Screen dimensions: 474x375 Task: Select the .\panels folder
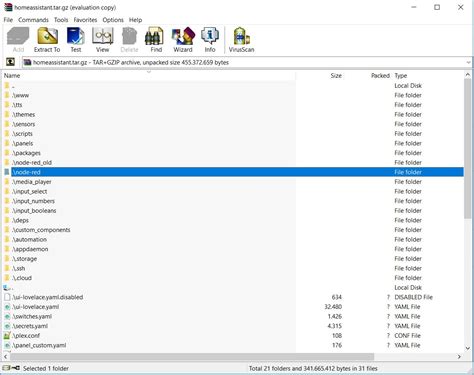(23, 144)
